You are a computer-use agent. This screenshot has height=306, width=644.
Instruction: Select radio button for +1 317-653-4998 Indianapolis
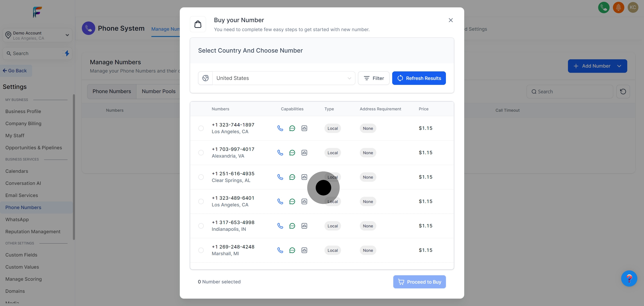[x=201, y=226]
